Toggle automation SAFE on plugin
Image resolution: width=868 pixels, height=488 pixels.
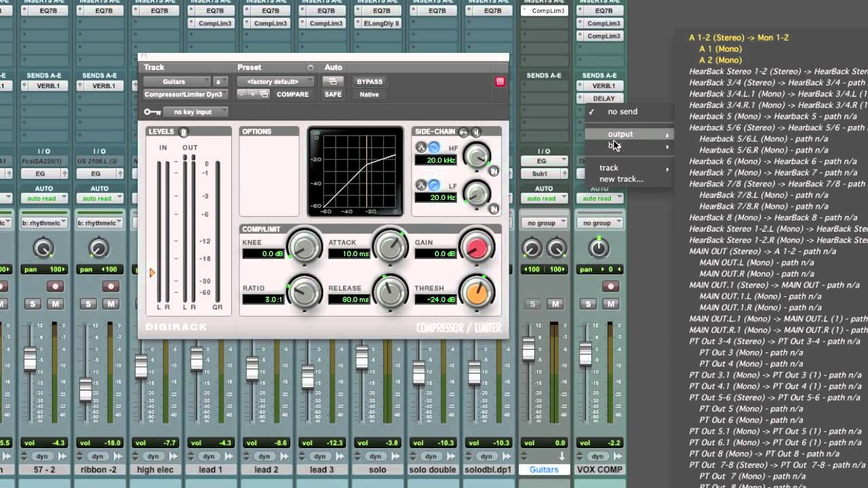click(332, 94)
